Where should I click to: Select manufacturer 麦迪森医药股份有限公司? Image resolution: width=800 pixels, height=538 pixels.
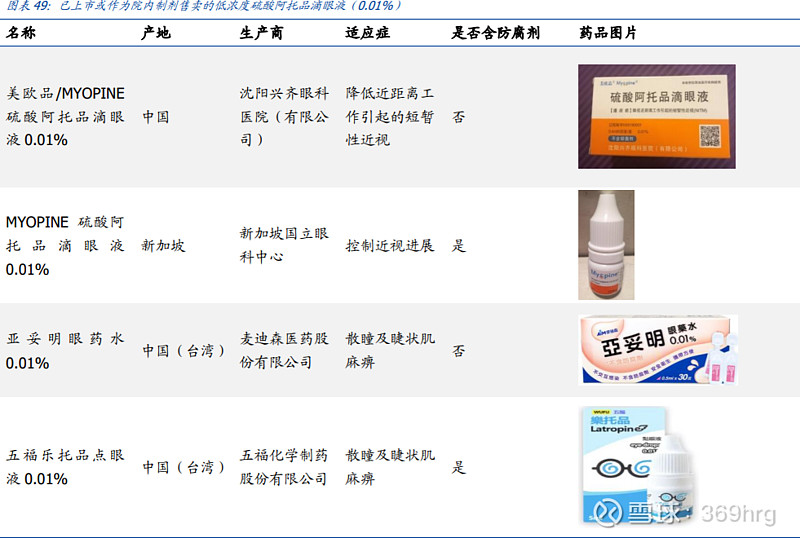[x=284, y=350]
